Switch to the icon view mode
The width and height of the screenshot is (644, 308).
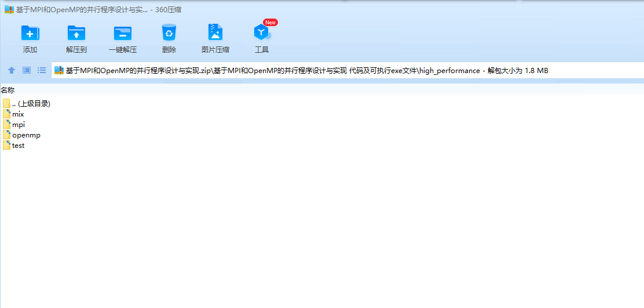pos(27,70)
